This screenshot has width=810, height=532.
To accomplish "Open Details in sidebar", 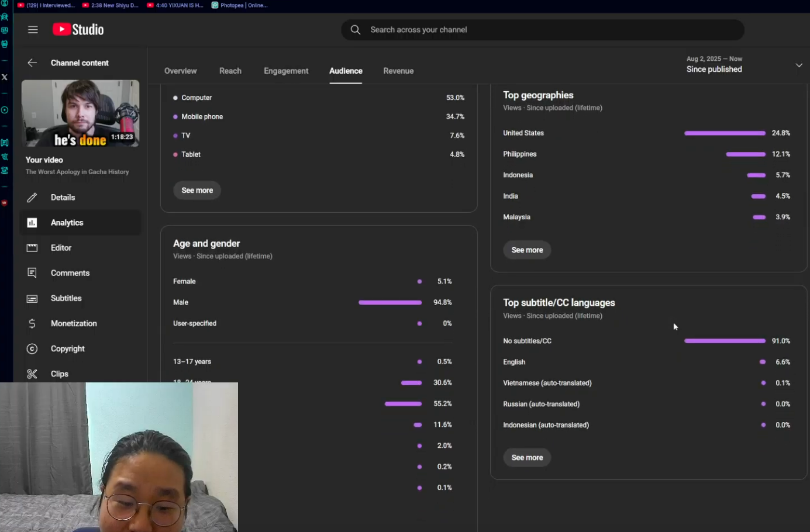I will point(80,198).
